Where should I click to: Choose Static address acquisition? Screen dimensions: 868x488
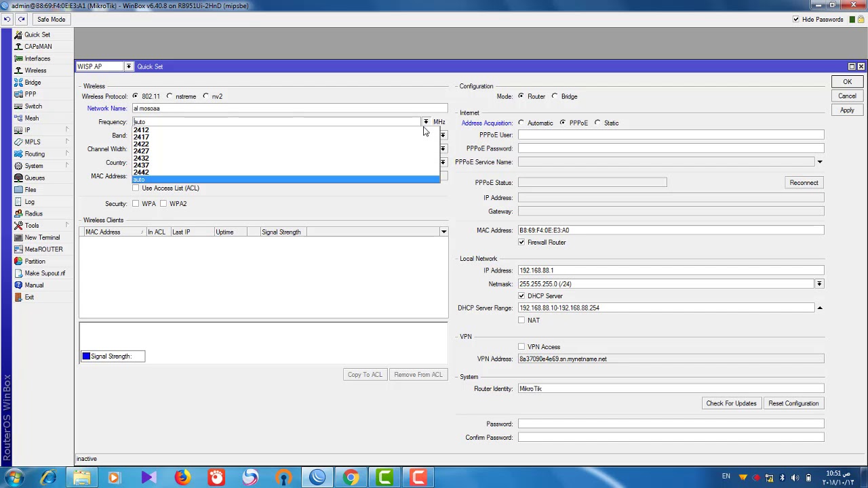click(x=597, y=123)
